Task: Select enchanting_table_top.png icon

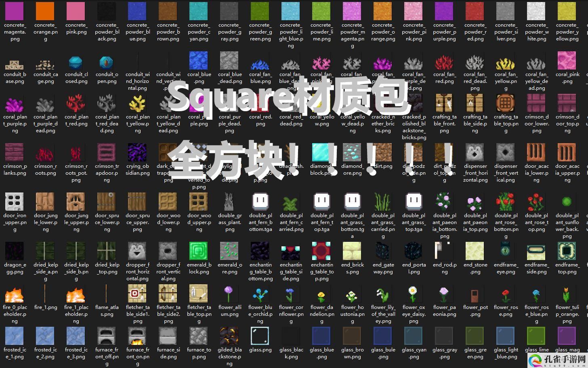Action: coord(321,251)
